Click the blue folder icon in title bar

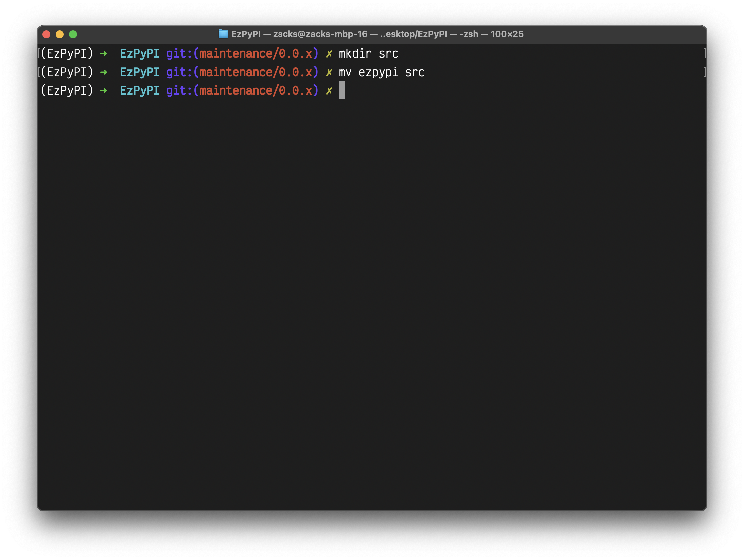223,34
